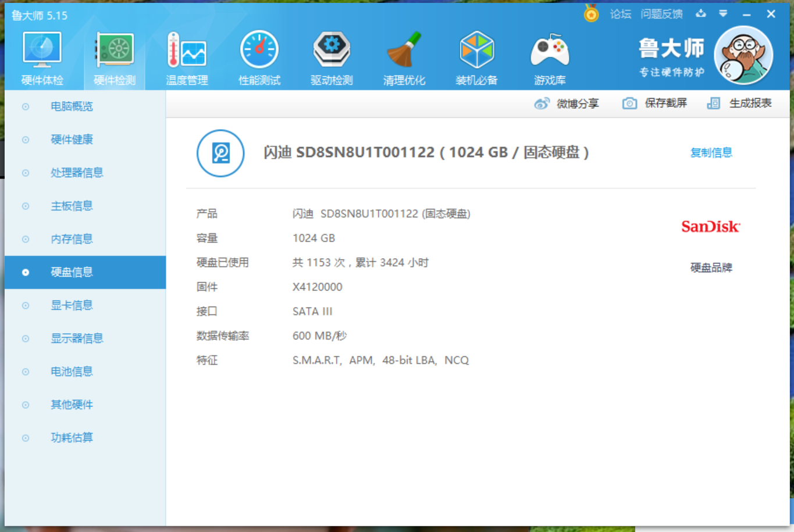Expand the title bar dropdown menu arrow
The width and height of the screenshot is (794, 532).
pos(723,13)
